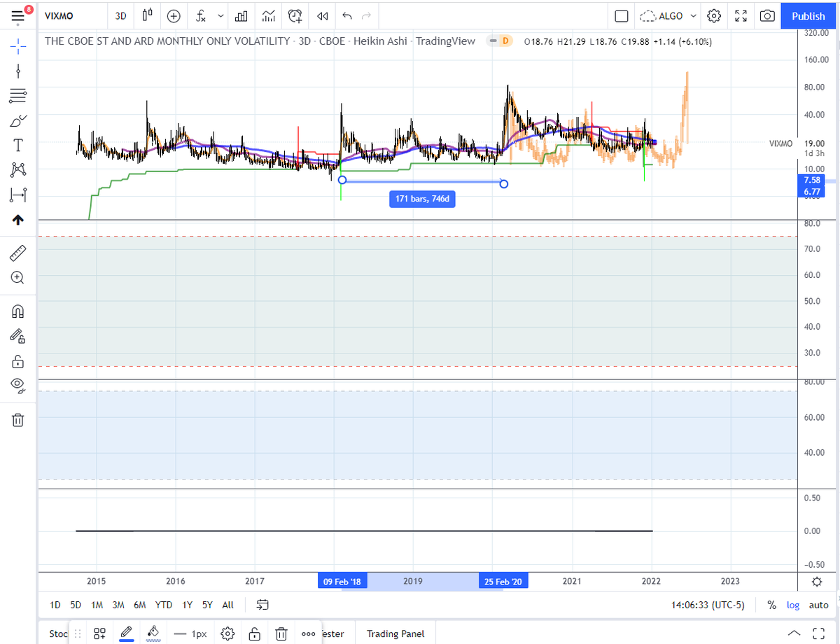
Task: Toggle percent scale
Action: pyautogui.click(x=771, y=605)
